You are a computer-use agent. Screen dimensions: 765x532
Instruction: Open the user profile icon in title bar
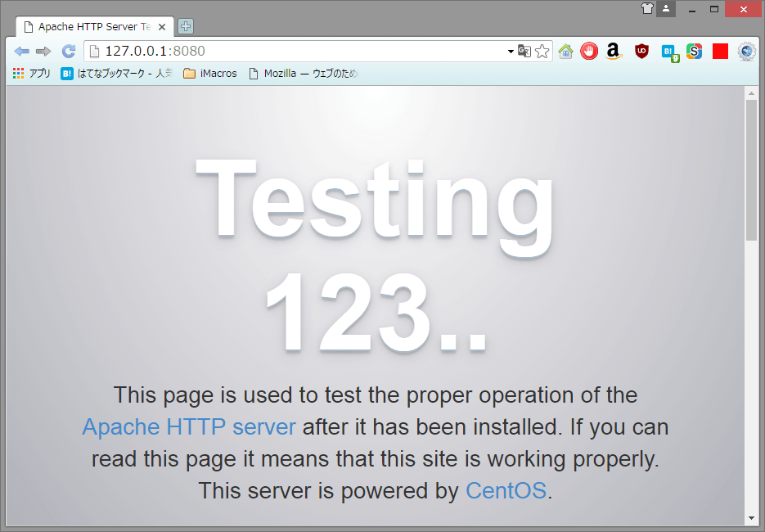(666, 8)
